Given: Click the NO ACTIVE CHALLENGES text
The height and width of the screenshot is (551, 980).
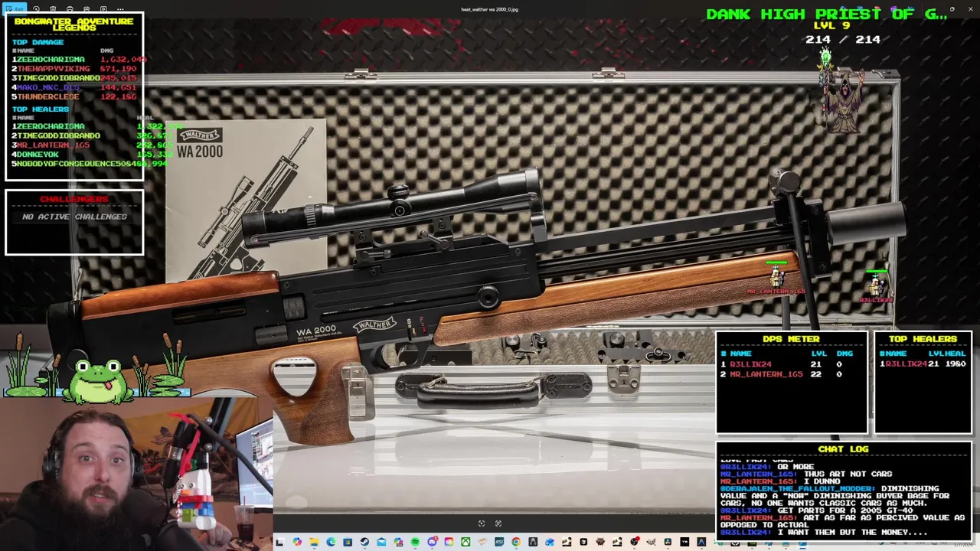Looking at the screenshot, I should coord(74,217).
